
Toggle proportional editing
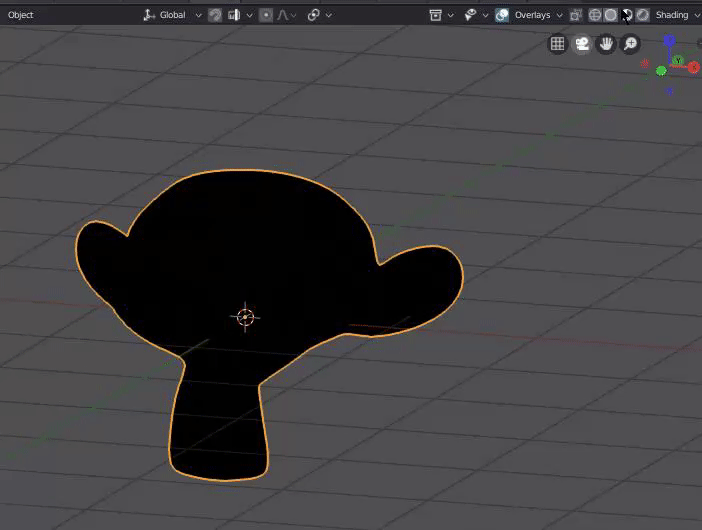tap(266, 15)
